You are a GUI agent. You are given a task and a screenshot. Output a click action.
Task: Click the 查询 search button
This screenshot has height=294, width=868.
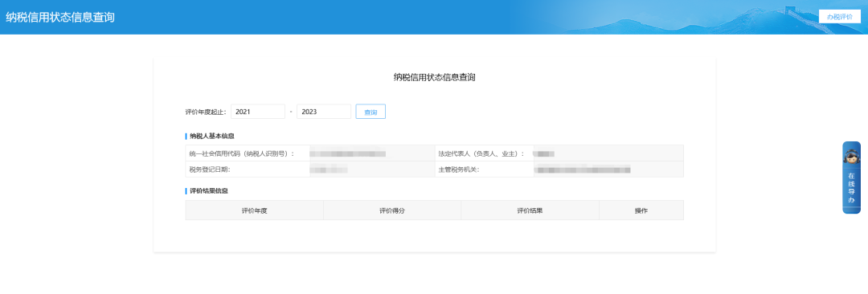[371, 112]
